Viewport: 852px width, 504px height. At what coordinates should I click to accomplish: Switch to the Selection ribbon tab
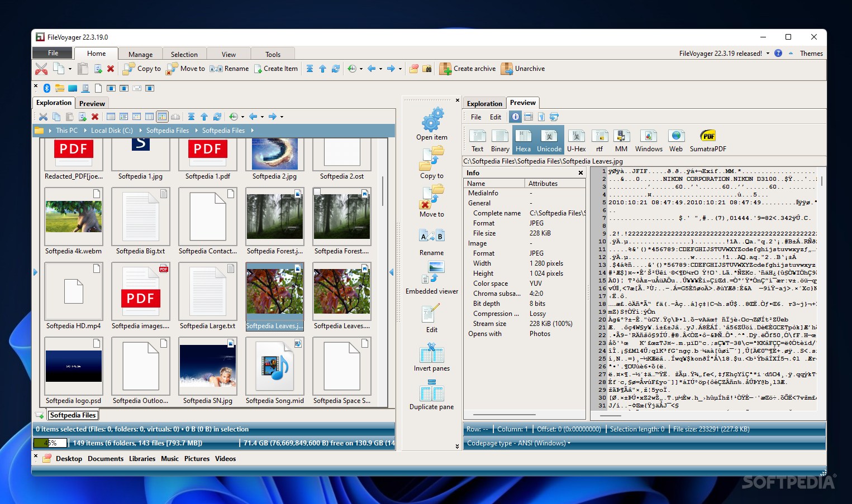[184, 54]
